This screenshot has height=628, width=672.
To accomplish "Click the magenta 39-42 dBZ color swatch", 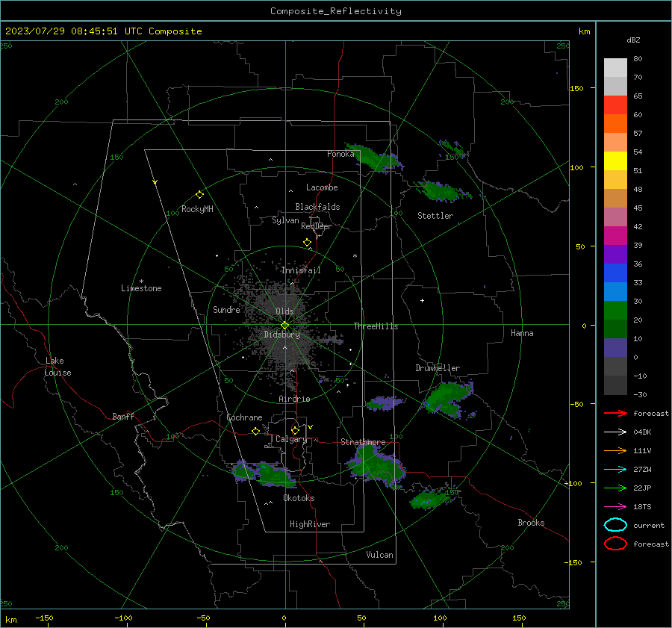I will [x=615, y=236].
